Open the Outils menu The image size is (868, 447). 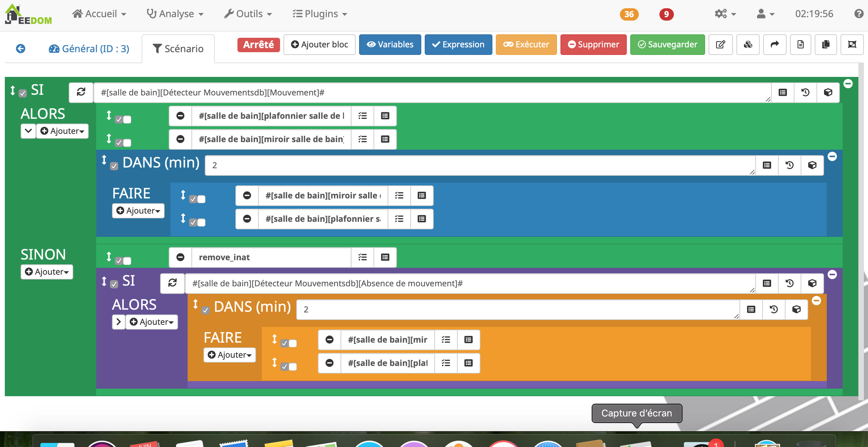248,14
